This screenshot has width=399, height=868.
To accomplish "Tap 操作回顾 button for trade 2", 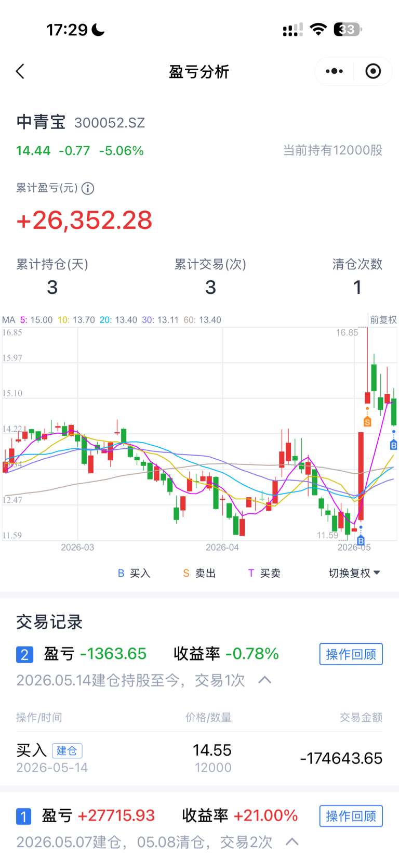I will point(351,654).
